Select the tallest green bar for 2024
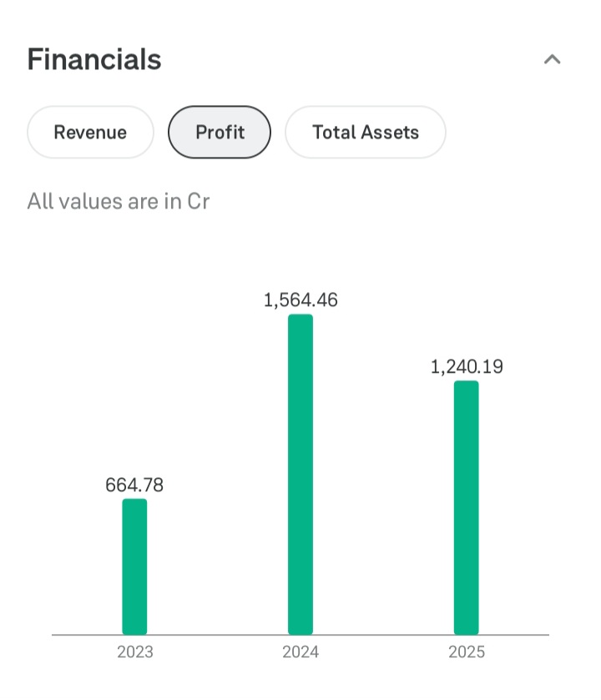This screenshot has height=700, width=601. (300, 474)
